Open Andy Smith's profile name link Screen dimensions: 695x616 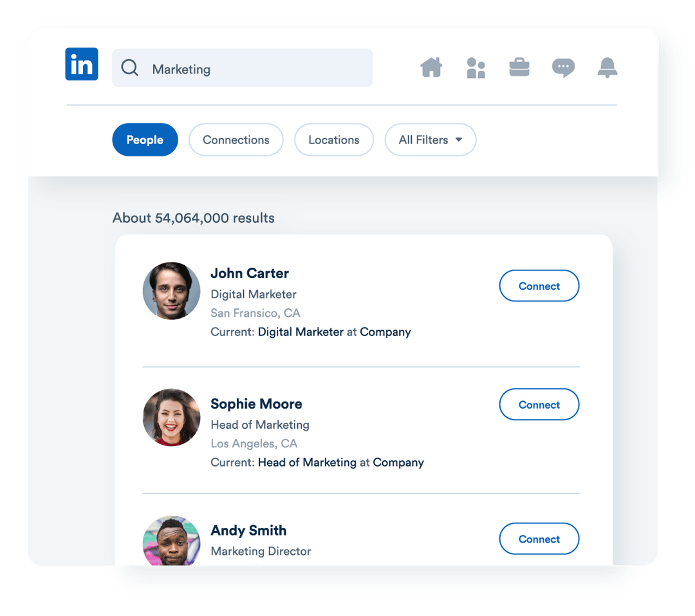click(x=248, y=530)
